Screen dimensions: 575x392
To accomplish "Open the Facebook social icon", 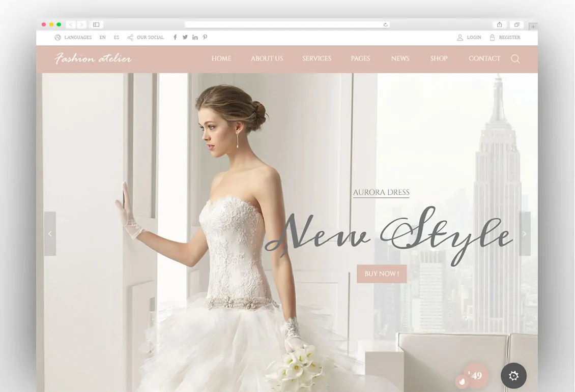I will pyautogui.click(x=175, y=37).
